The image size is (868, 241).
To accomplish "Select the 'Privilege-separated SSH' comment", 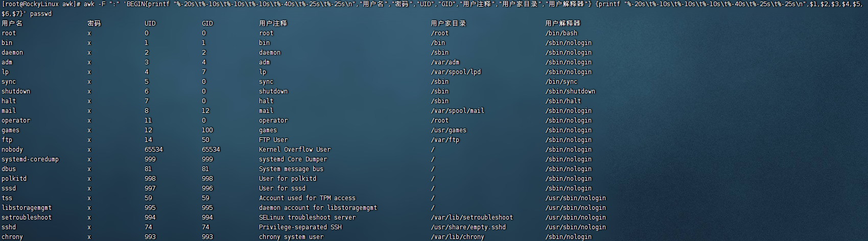I will (300, 227).
